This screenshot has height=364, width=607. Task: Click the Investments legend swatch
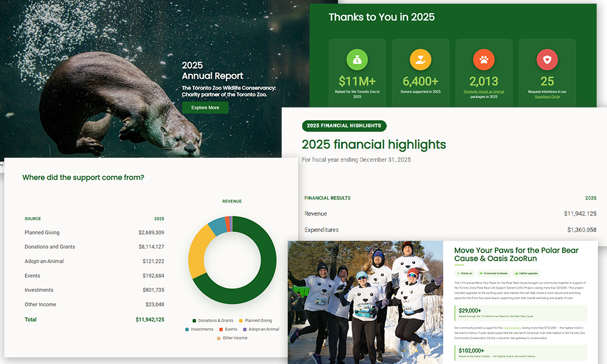pos(187,329)
